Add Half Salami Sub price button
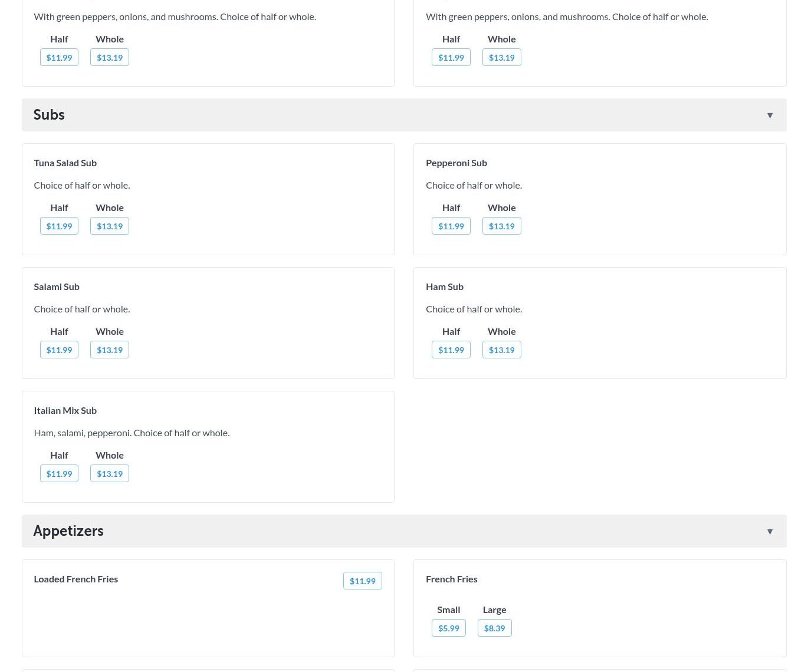Viewport: 808px width, 672px height. (x=59, y=350)
